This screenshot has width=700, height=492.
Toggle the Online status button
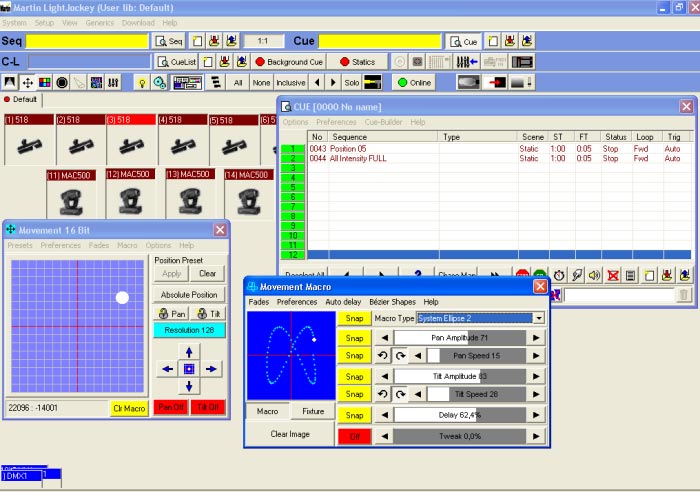tap(414, 83)
